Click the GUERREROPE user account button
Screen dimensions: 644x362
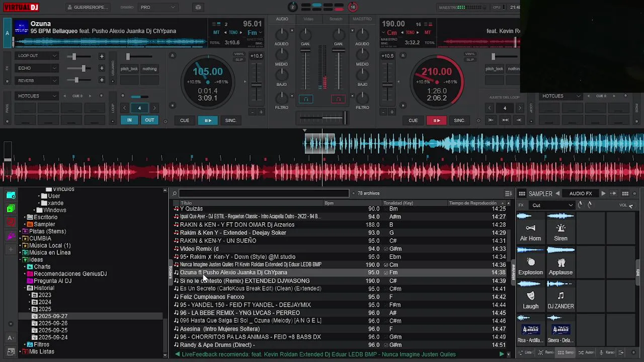click(x=87, y=8)
